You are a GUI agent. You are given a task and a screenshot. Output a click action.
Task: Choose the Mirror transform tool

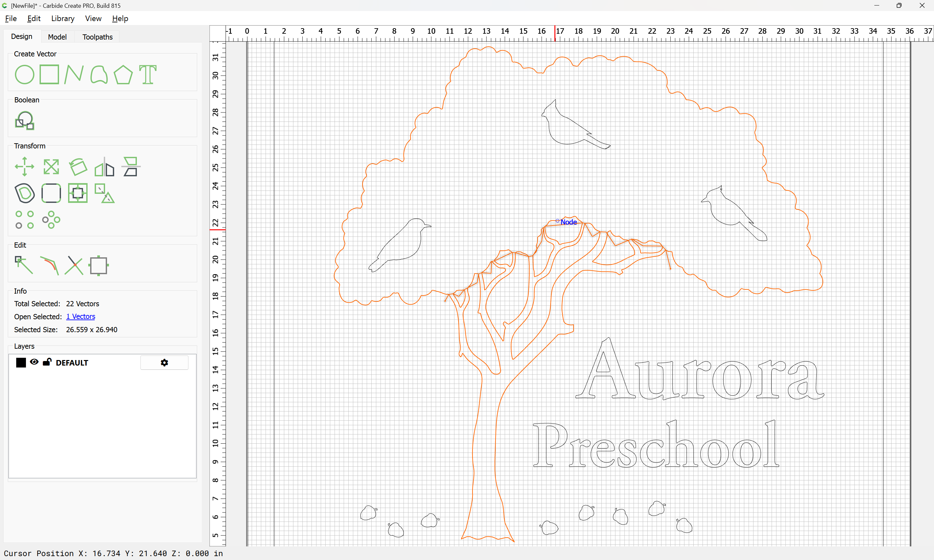104,167
